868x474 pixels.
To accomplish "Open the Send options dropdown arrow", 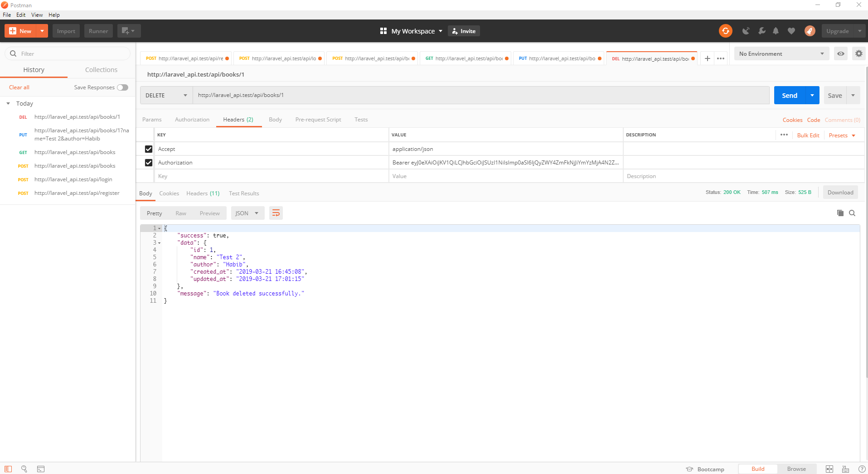I will [812, 95].
